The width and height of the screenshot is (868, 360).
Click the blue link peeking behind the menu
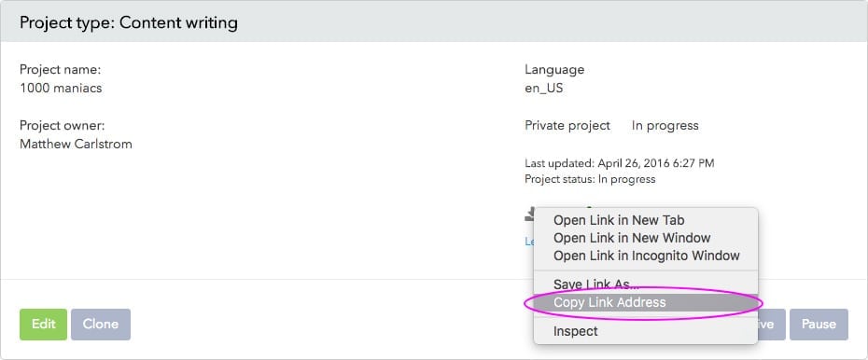click(x=529, y=242)
